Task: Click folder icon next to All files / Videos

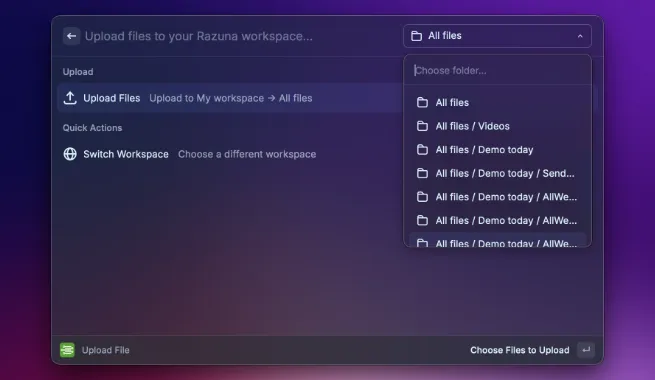Action: click(422, 126)
